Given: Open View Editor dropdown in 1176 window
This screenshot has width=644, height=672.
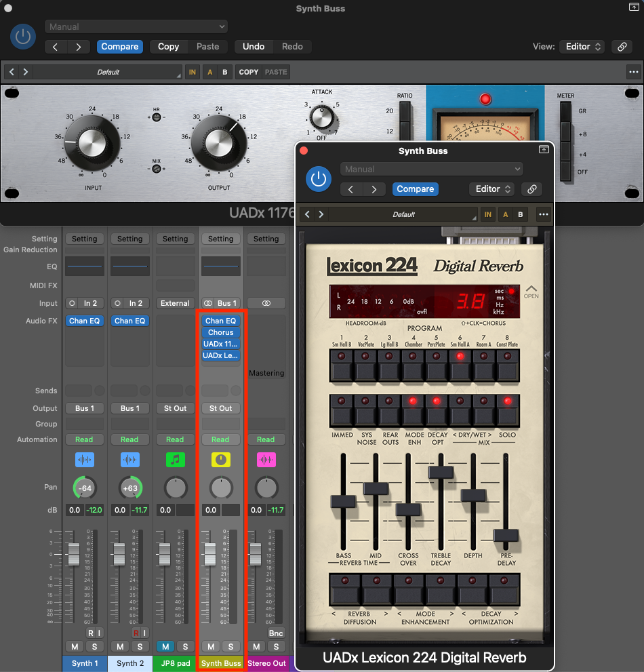Looking at the screenshot, I should click(x=582, y=47).
